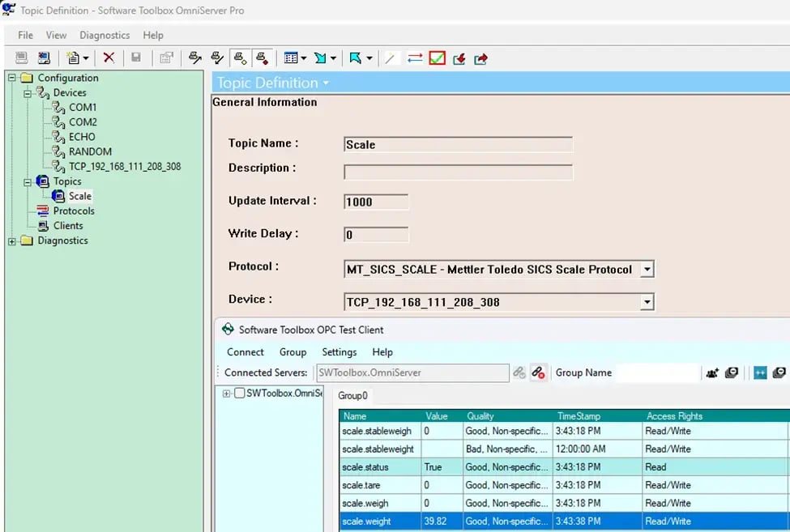Screen dimensions: 790x532
Task: Open the Protocol dropdown list
Action: (646, 270)
